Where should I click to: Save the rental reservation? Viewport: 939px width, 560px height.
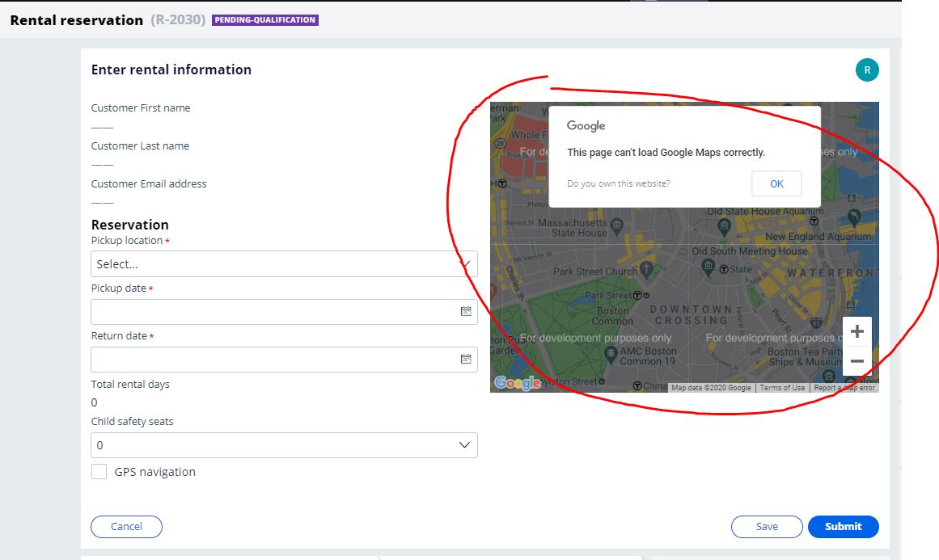pos(767,527)
